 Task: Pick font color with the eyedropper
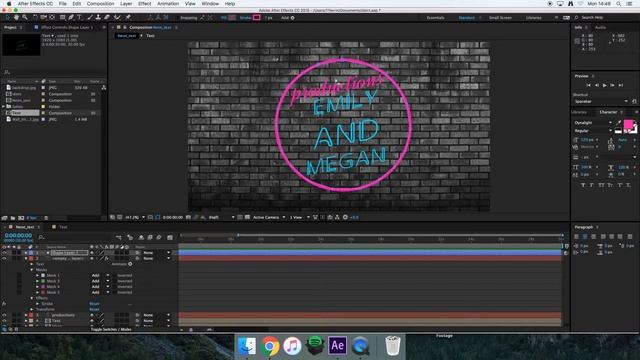[x=618, y=122]
